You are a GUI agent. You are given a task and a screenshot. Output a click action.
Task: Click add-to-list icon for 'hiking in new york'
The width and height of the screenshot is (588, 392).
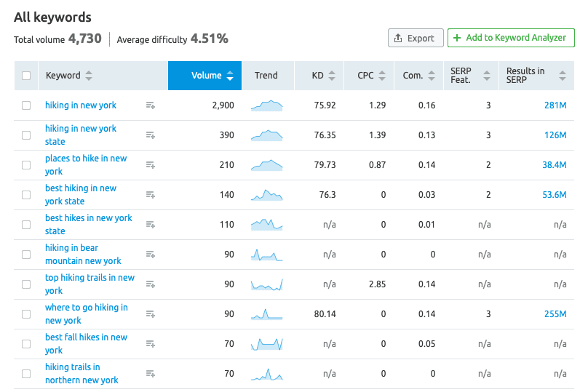(x=151, y=105)
